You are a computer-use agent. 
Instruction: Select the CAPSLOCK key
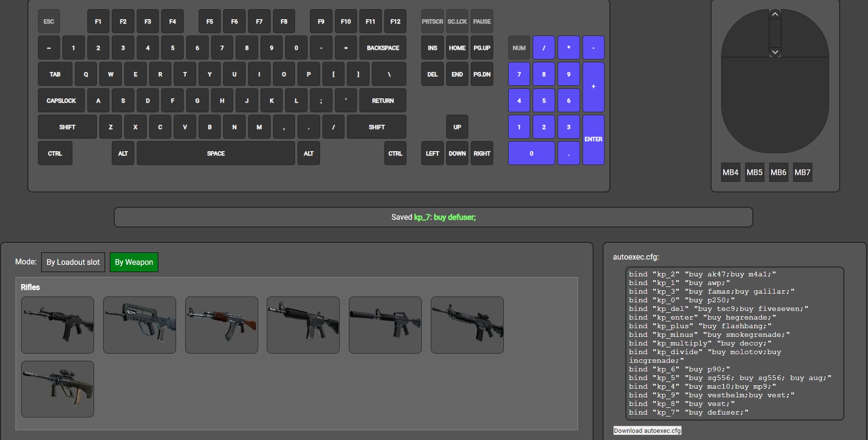coord(61,101)
